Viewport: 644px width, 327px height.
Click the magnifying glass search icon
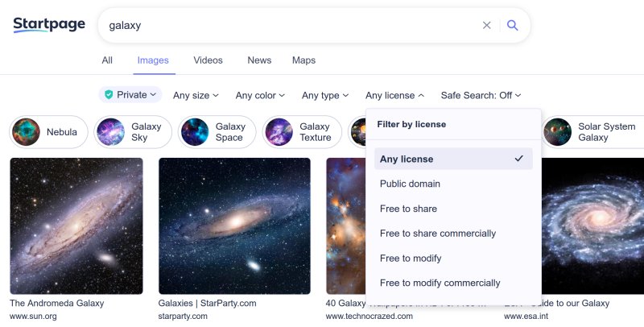(512, 25)
